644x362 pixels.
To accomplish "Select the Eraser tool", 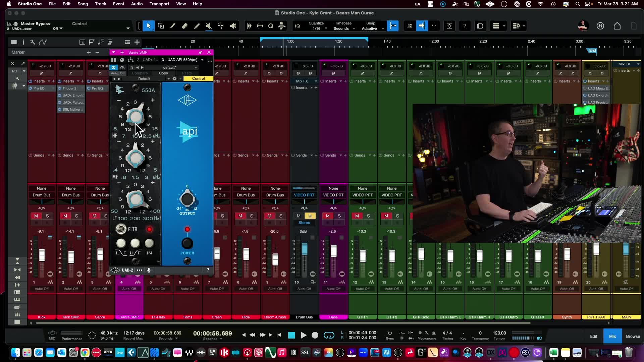I will (x=185, y=26).
